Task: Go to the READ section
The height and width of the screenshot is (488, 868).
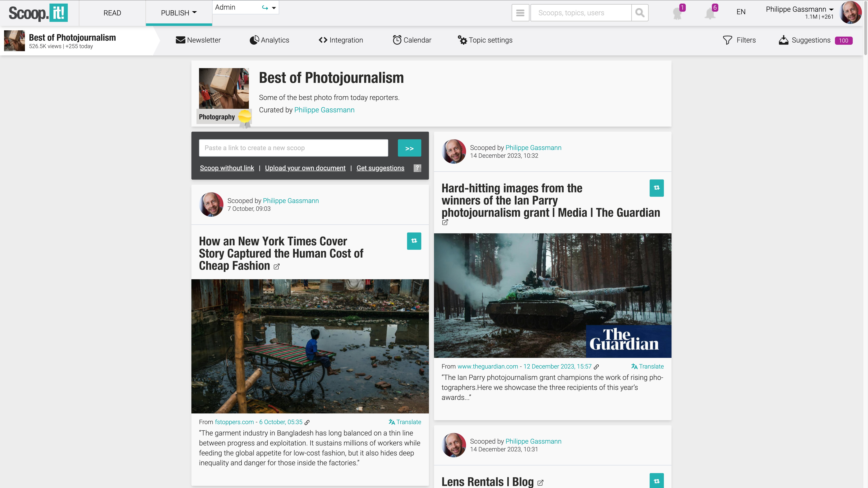Action: (x=112, y=13)
